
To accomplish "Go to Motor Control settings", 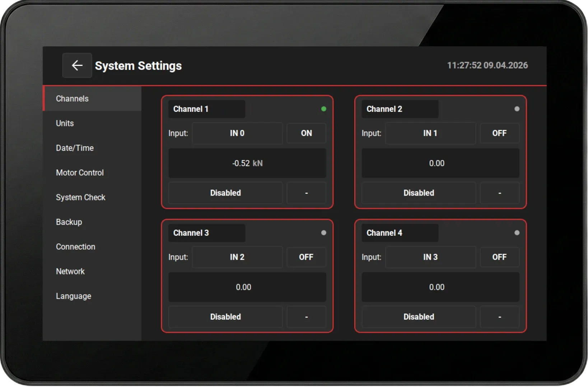I will click(80, 173).
